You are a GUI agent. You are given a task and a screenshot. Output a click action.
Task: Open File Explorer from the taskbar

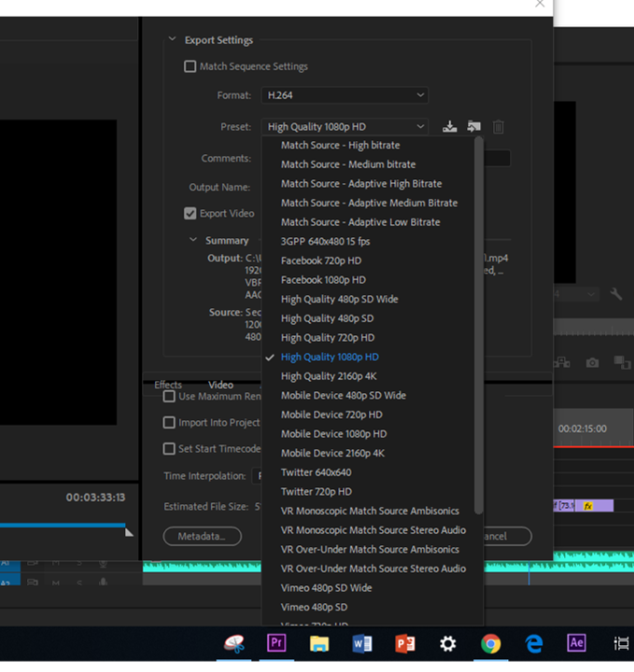click(319, 643)
